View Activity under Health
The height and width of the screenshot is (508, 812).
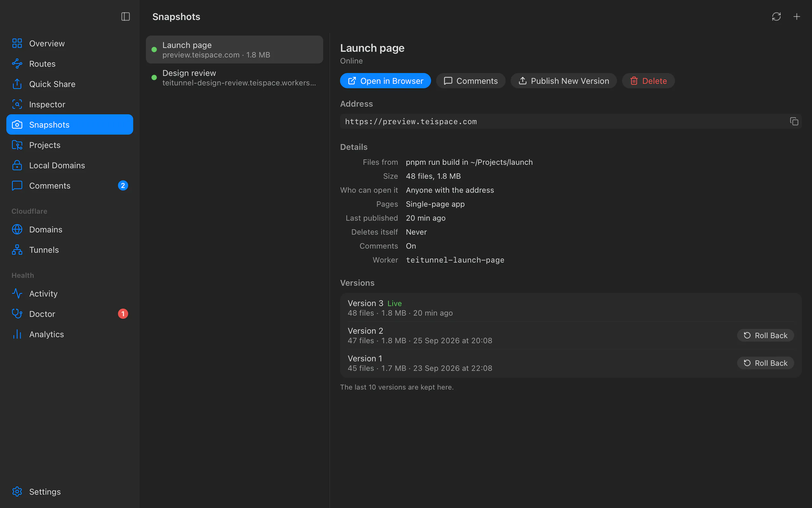[70, 294]
